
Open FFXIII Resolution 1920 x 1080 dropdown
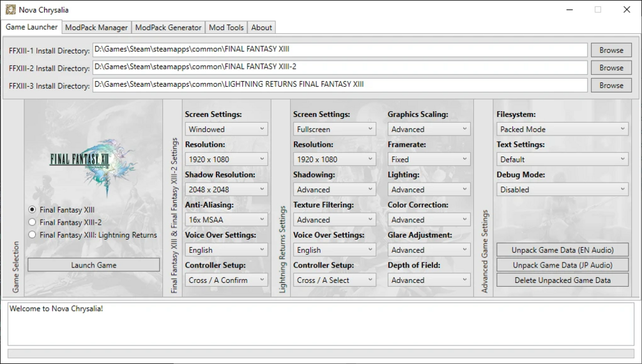point(226,159)
